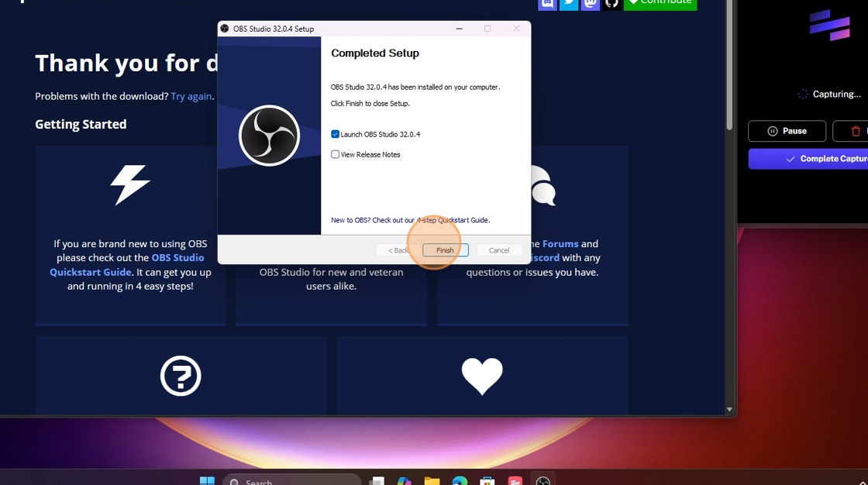Viewport: 868px width, 485px height.
Task: Click Cancel in OBS Setup dialog
Action: [499, 250]
